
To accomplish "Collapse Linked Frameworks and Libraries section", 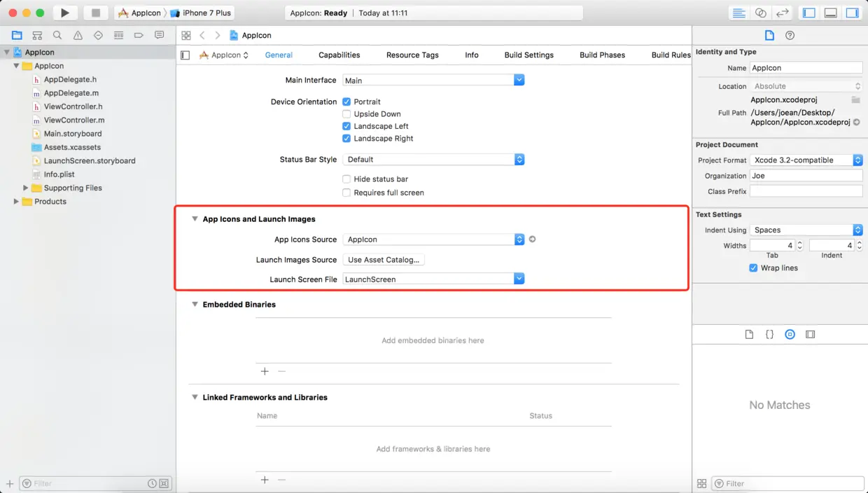I will [195, 397].
